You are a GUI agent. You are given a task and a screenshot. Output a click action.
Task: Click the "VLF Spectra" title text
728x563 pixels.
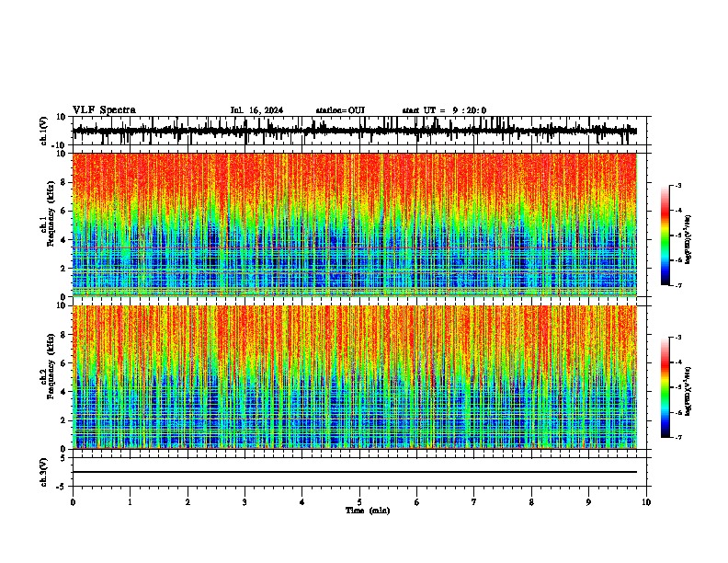(104, 110)
